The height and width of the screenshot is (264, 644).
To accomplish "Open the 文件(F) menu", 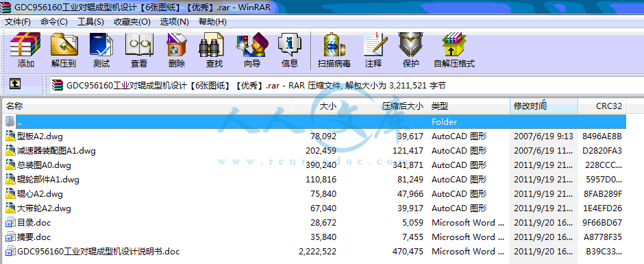I will [x=17, y=22].
